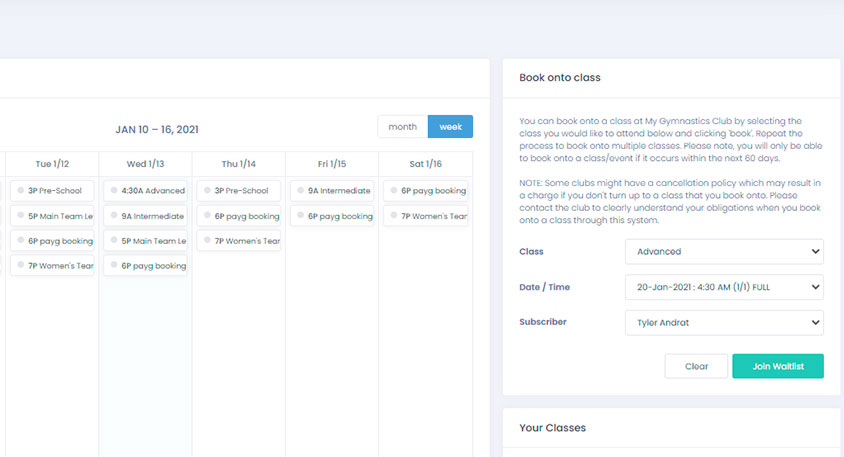
Task: Click status dot on Saturday 6P payg booking
Action: tap(394, 190)
